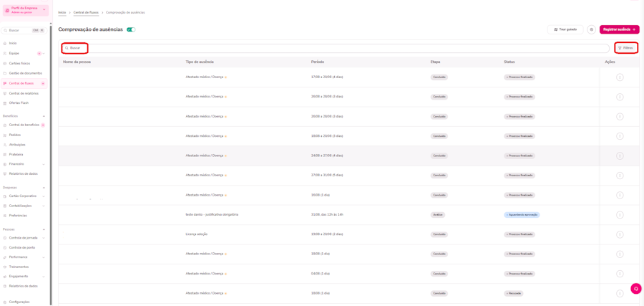644x306 pixels.
Task: Click the Cartões físicos sidebar icon
Action: (x=4, y=63)
